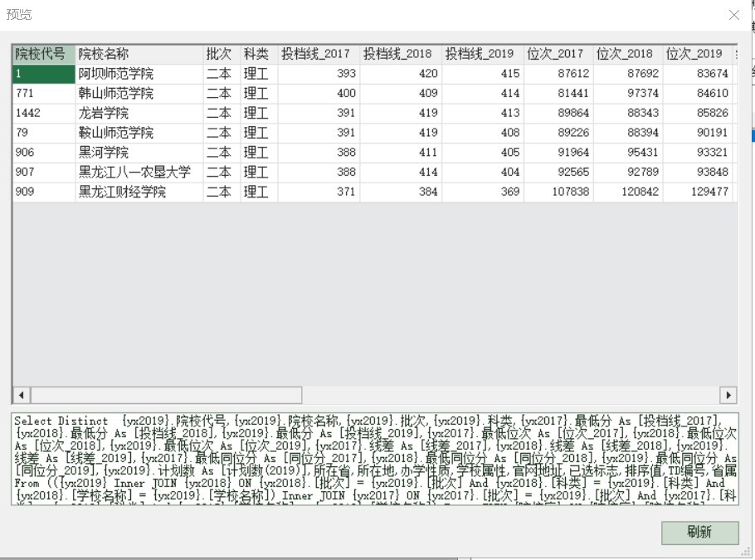
Task: Select the 院校名称 column header
Action: point(139,54)
